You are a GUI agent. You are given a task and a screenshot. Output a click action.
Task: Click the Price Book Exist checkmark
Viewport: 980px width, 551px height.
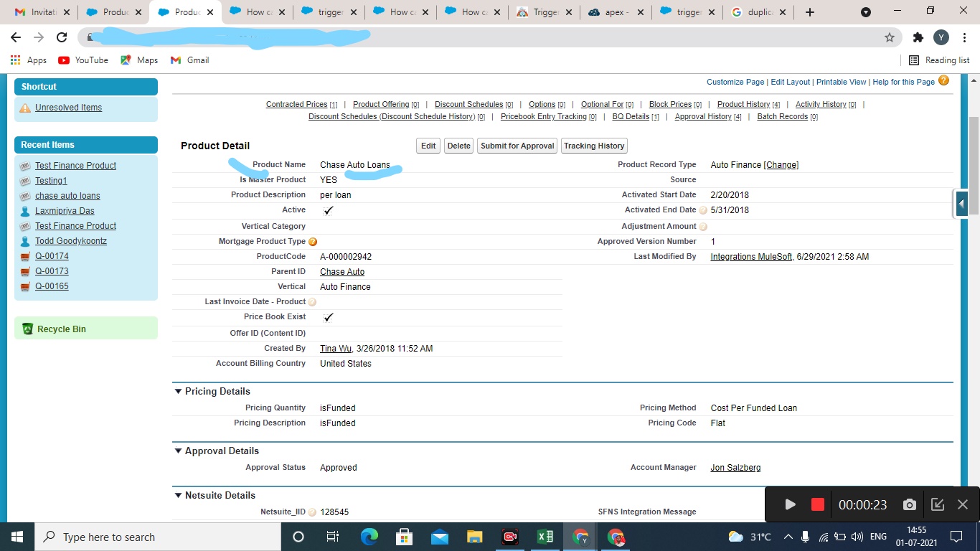(329, 317)
